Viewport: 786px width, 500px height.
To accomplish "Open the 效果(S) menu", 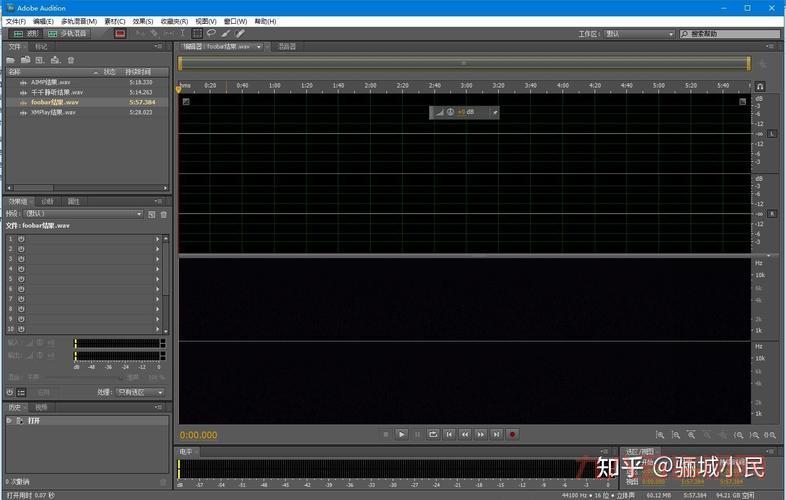I will (143, 21).
